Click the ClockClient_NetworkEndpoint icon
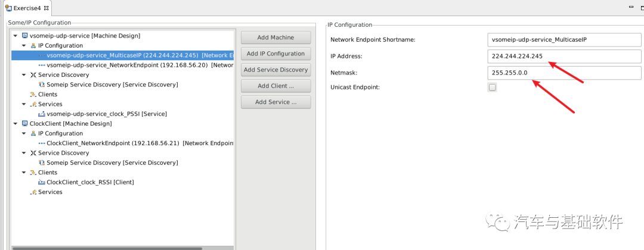 point(42,143)
